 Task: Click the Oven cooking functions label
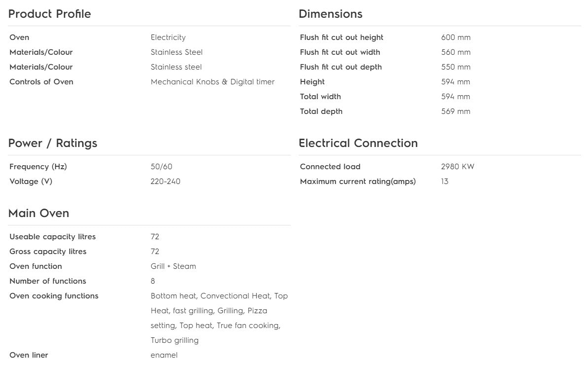coord(54,296)
